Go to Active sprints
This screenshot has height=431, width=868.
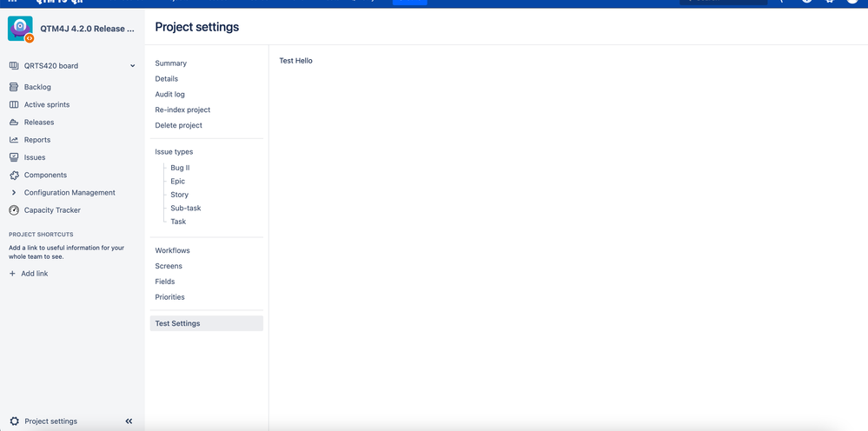click(x=47, y=104)
